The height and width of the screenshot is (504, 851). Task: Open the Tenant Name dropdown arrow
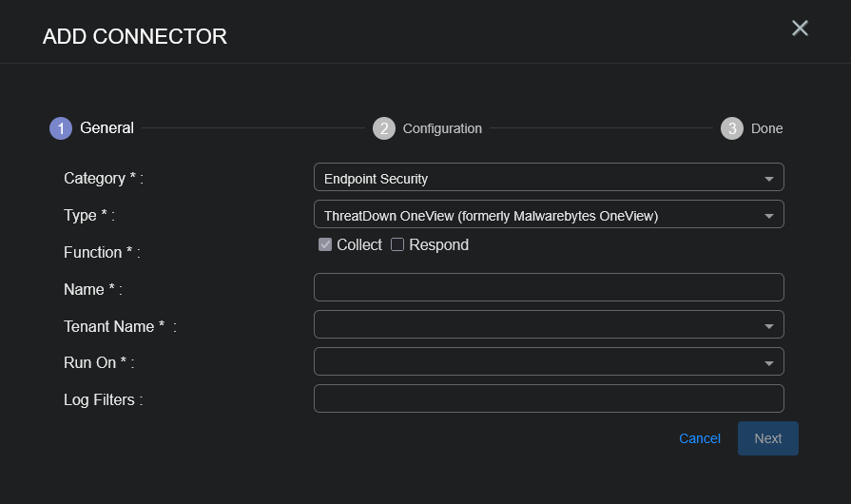point(768,326)
